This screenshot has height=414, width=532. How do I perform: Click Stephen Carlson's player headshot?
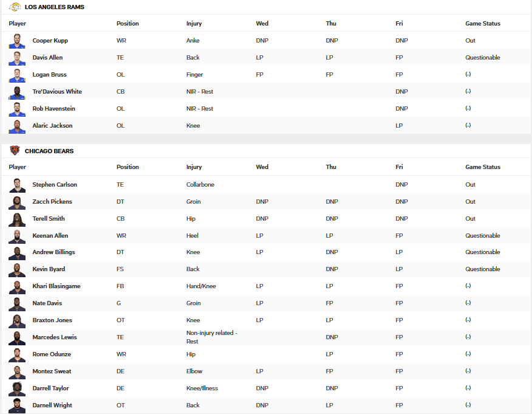point(17,185)
